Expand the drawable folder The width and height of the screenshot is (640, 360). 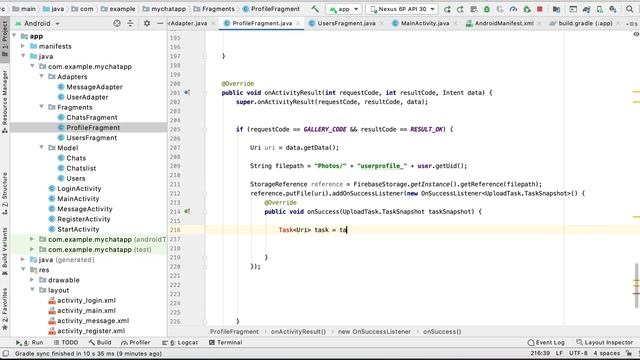(32, 280)
